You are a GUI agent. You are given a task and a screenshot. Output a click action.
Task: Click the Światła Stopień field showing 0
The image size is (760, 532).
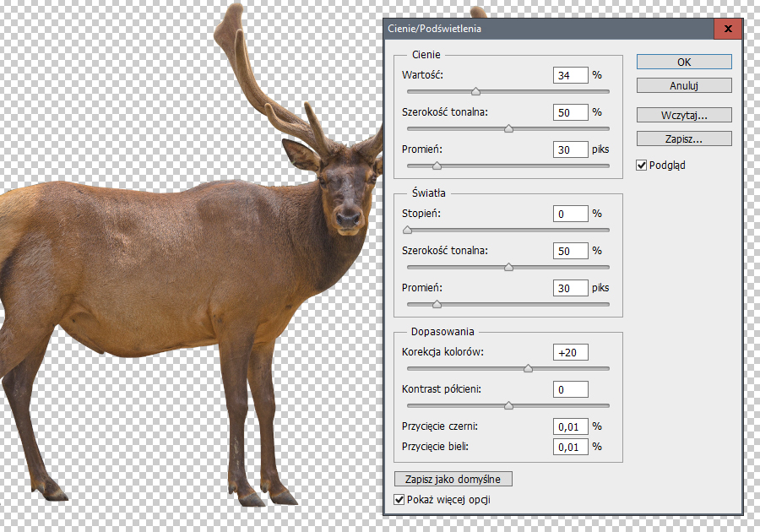571,214
